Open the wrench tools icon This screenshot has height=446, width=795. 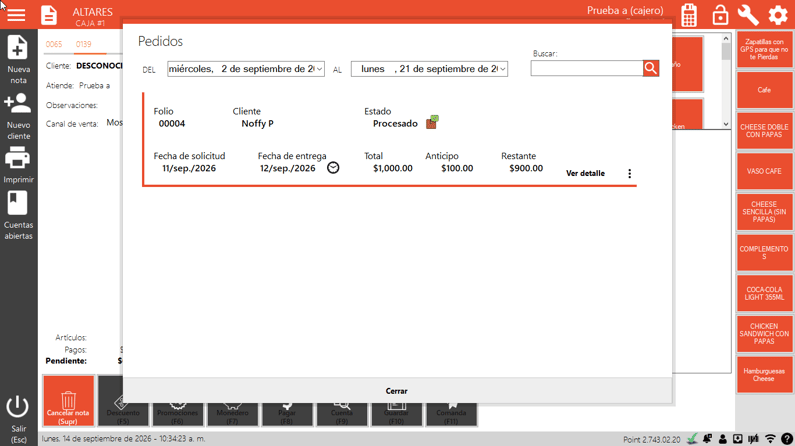click(748, 15)
